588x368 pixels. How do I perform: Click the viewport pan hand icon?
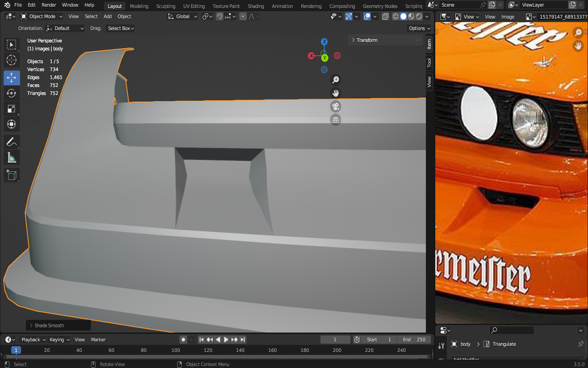click(x=336, y=93)
